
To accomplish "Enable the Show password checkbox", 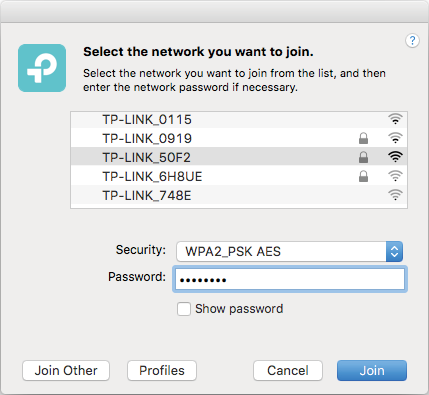I will 184,309.
